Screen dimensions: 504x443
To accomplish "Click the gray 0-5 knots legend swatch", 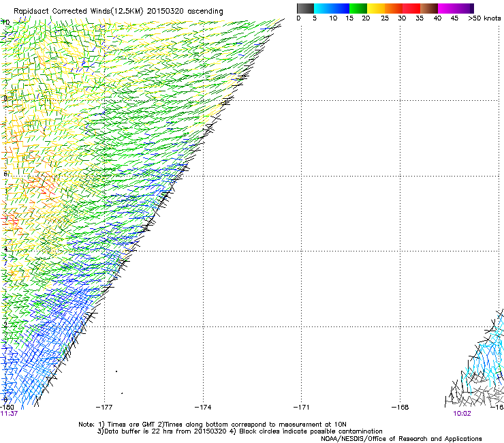I will [x=305, y=8].
